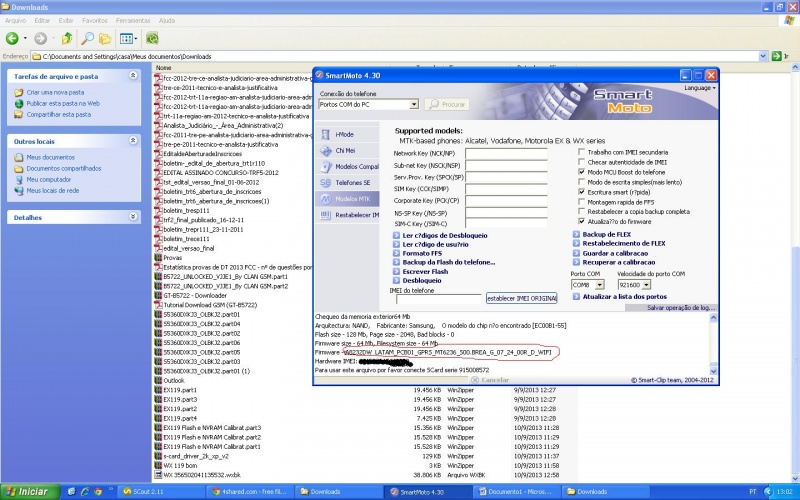Open the Ajuda menu
The height and width of the screenshot is (500, 800).
click(x=167, y=21)
